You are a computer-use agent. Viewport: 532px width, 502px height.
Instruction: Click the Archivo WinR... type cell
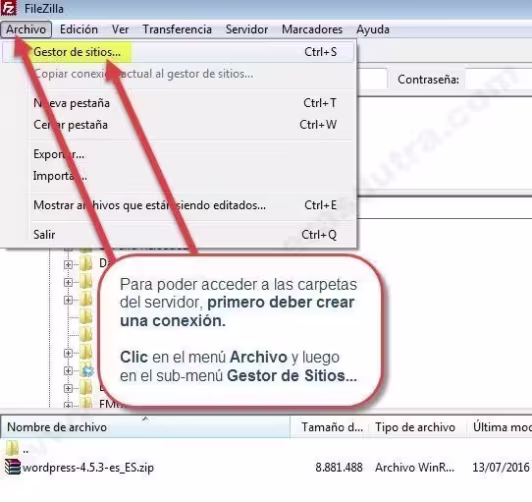415,467
